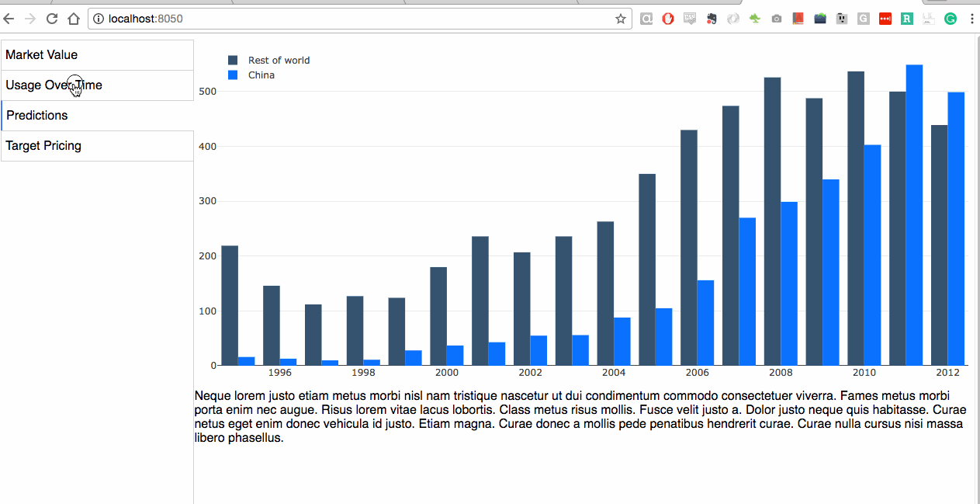The image size is (980, 504).
Task: Click the Rest of world bar for 2000
Action: 438,316
